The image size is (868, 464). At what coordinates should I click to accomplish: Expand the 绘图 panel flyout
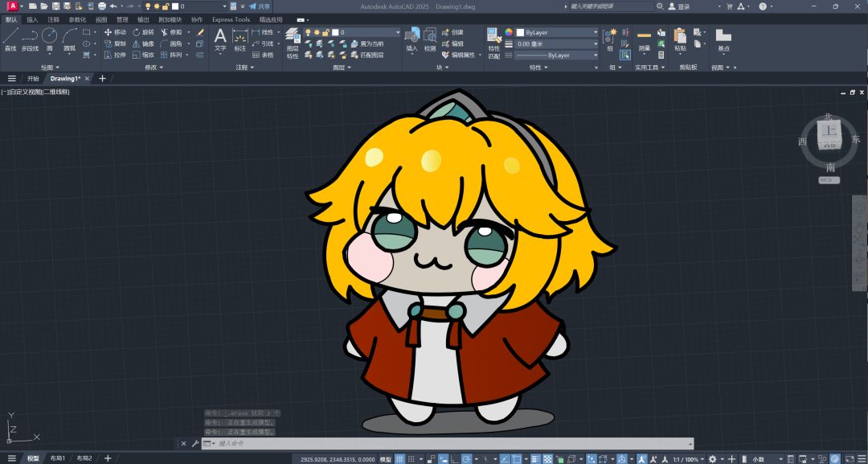[x=50, y=67]
